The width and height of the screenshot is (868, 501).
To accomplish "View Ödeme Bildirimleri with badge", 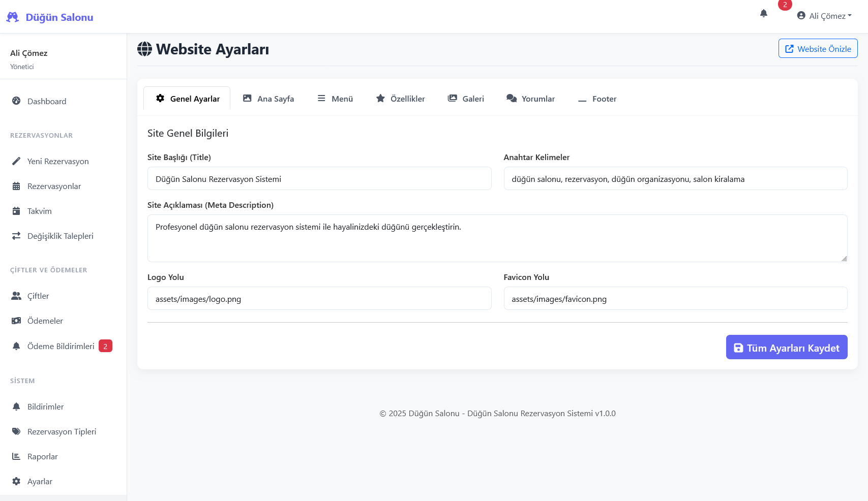I will click(x=61, y=346).
